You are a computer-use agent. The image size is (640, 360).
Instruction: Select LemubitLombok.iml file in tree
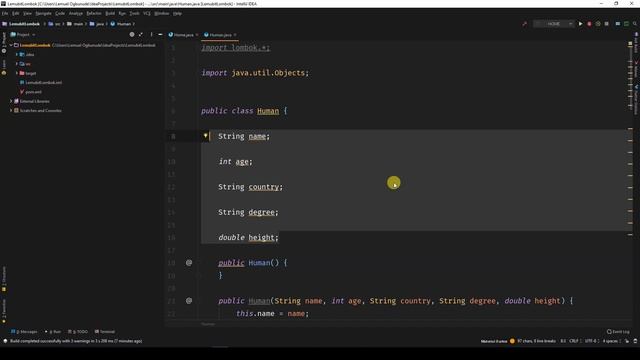point(41,82)
